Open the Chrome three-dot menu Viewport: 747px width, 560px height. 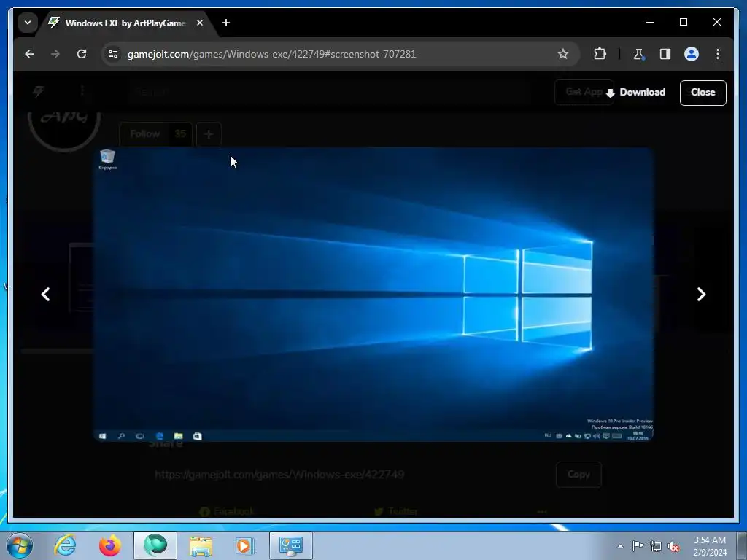[x=718, y=54]
